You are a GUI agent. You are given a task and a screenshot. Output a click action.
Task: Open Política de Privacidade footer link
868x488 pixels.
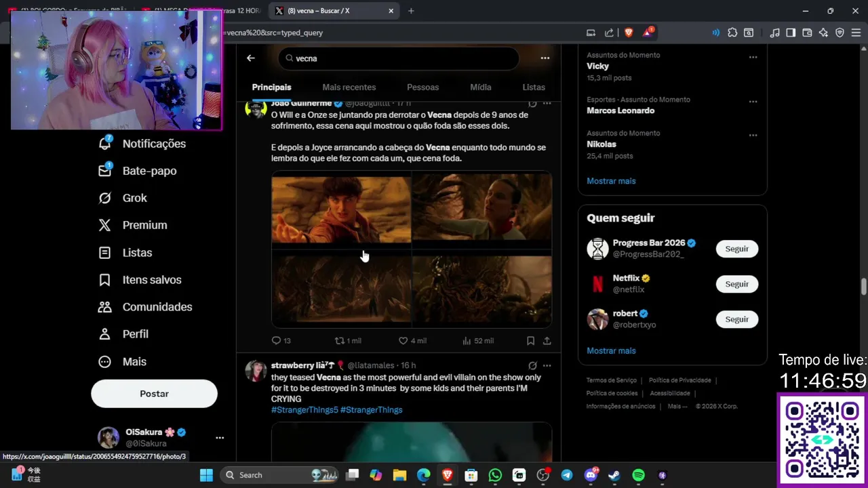pyautogui.click(x=680, y=380)
